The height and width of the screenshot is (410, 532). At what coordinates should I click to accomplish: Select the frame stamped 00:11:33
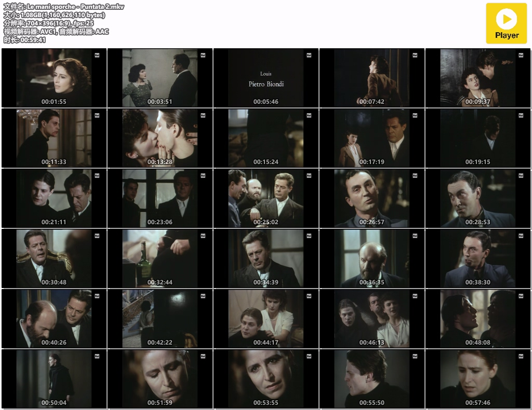pyautogui.click(x=54, y=138)
